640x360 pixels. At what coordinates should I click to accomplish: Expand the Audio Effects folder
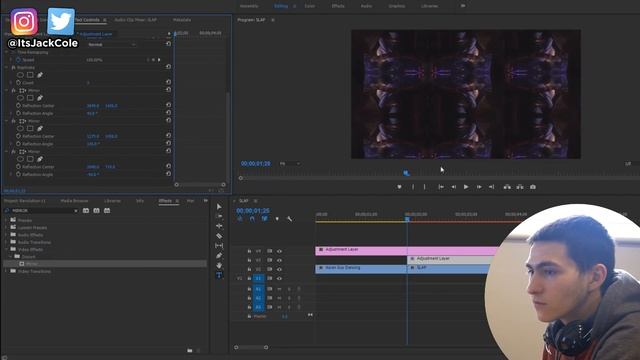(6, 235)
